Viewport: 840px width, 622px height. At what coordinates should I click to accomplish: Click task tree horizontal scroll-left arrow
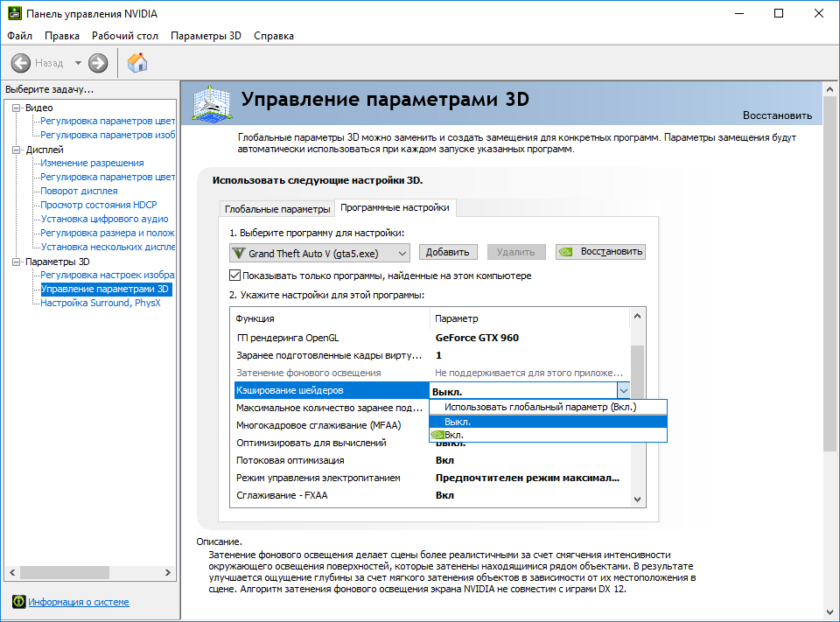12,573
